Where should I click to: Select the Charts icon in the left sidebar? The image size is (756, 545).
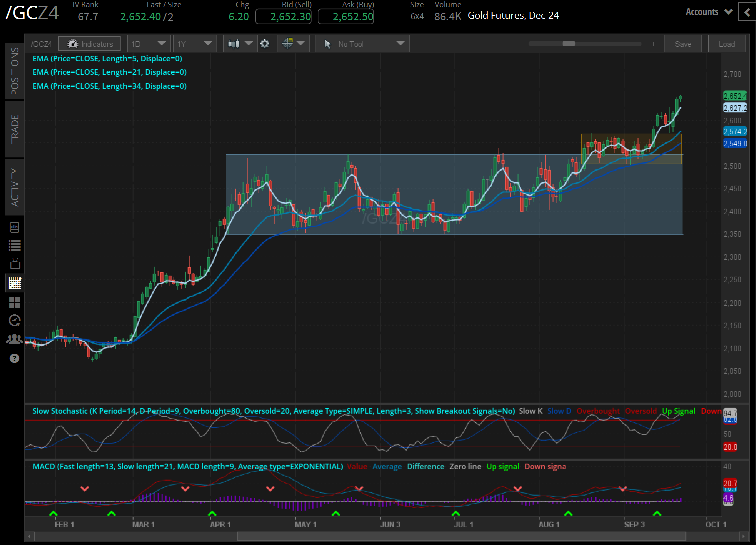pyautogui.click(x=14, y=283)
